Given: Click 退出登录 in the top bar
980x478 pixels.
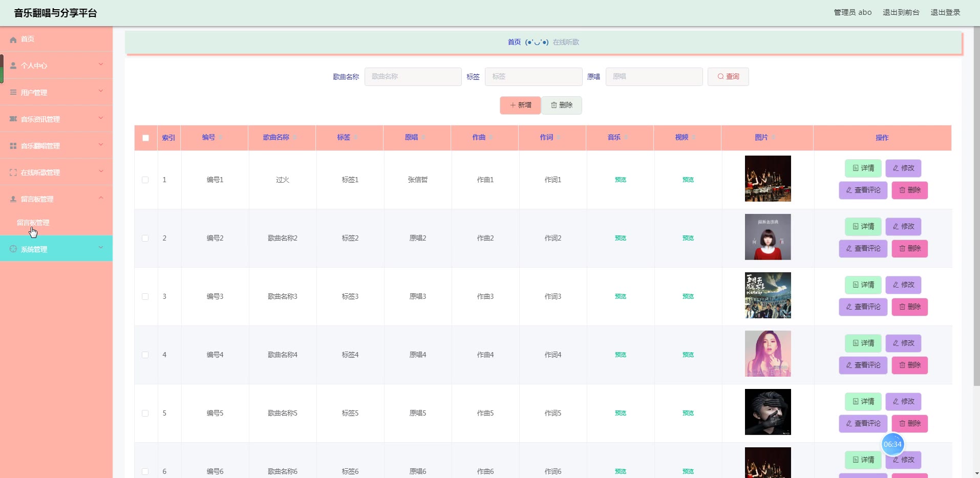Looking at the screenshot, I should coord(945,12).
